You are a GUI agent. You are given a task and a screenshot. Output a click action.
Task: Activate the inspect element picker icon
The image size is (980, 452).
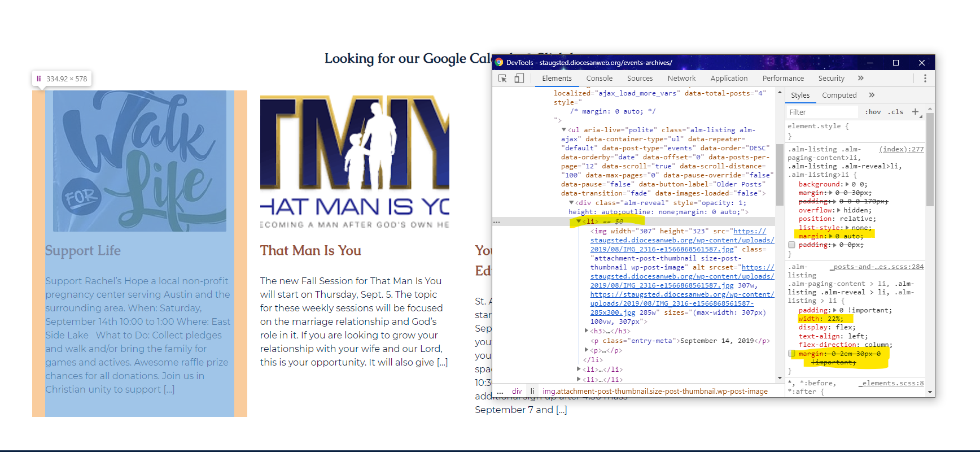tap(502, 79)
